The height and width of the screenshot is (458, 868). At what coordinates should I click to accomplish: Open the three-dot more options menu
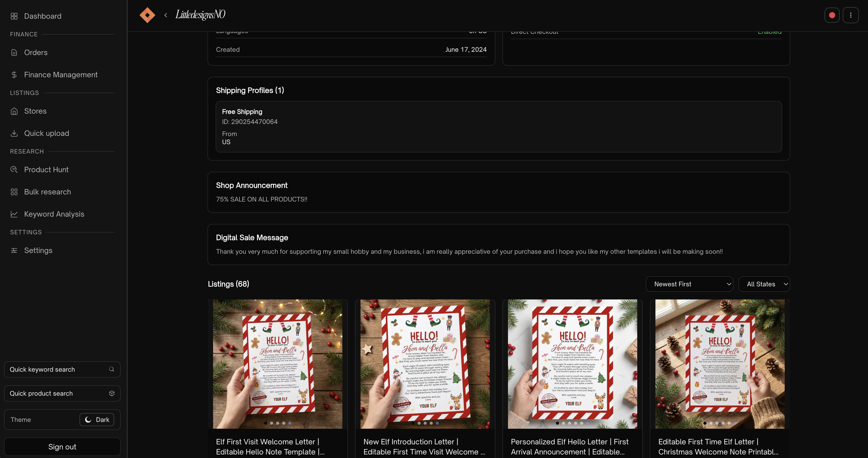[x=851, y=15]
